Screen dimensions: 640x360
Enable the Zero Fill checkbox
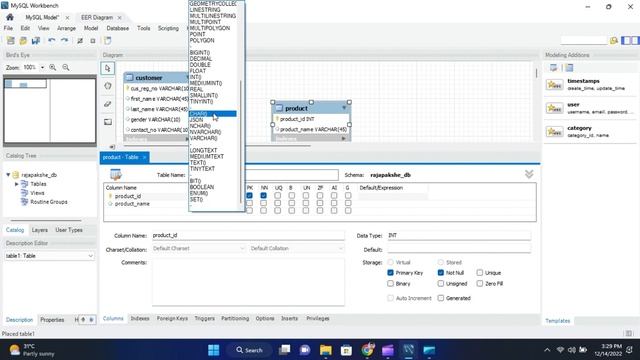[x=480, y=283]
